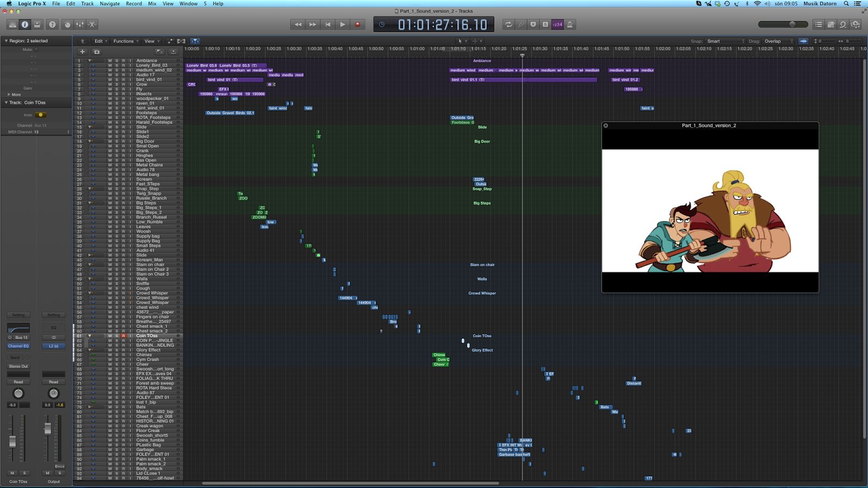This screenshot has width=868, height=488.
Task: Toggle the Flex show/hide button
Action: (x=181, y=41)
